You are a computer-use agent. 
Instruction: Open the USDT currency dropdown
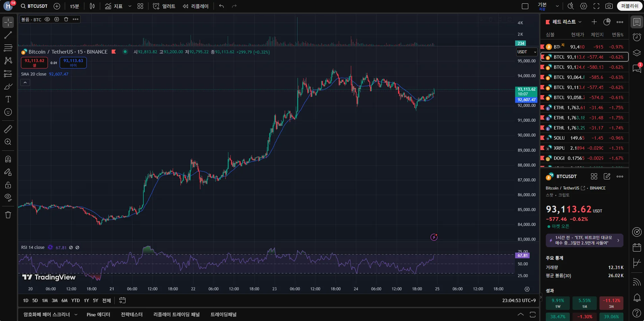pyautogui.click(x=527, y=52)
